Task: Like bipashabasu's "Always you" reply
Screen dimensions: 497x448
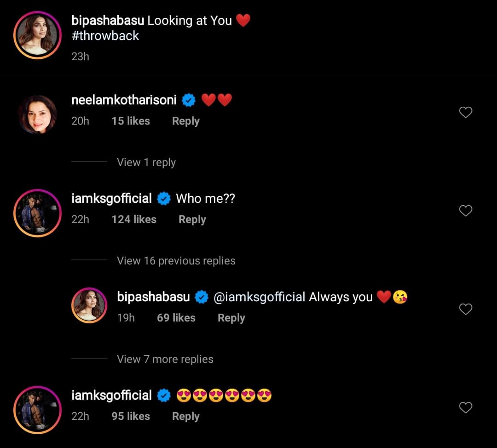Action: 466,309
